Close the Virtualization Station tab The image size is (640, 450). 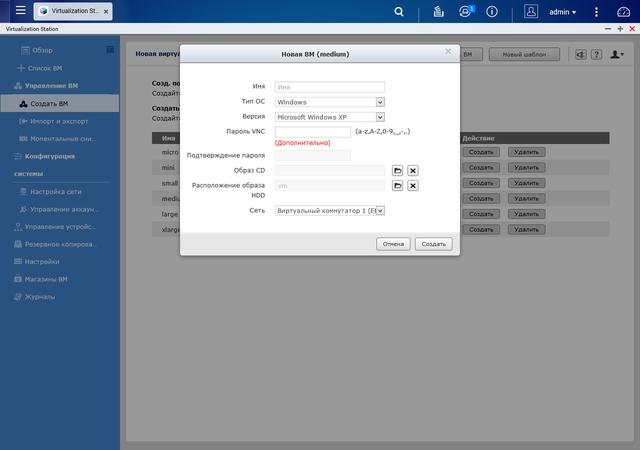106,12
